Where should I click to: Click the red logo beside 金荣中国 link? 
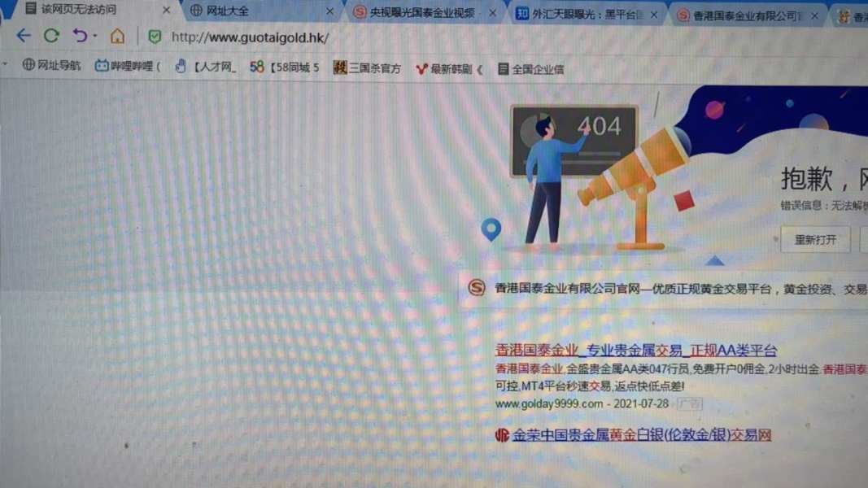(502, 435)
